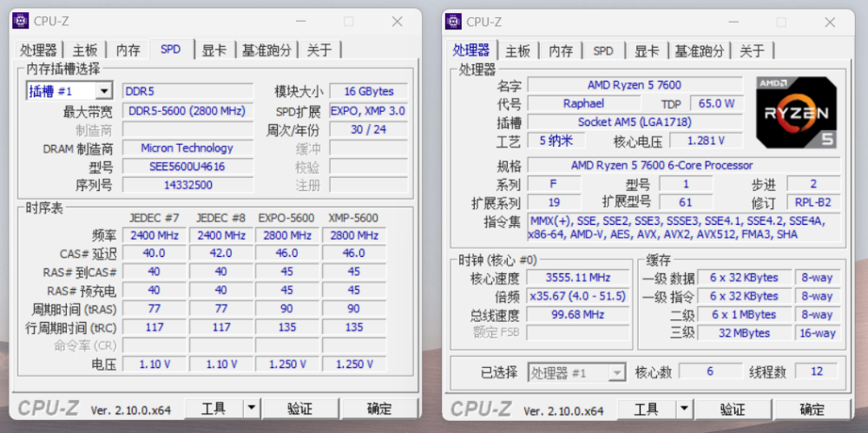The image size is (868, 433).
Task: Click EXPO-5600 column header
Action: [286, 218]
